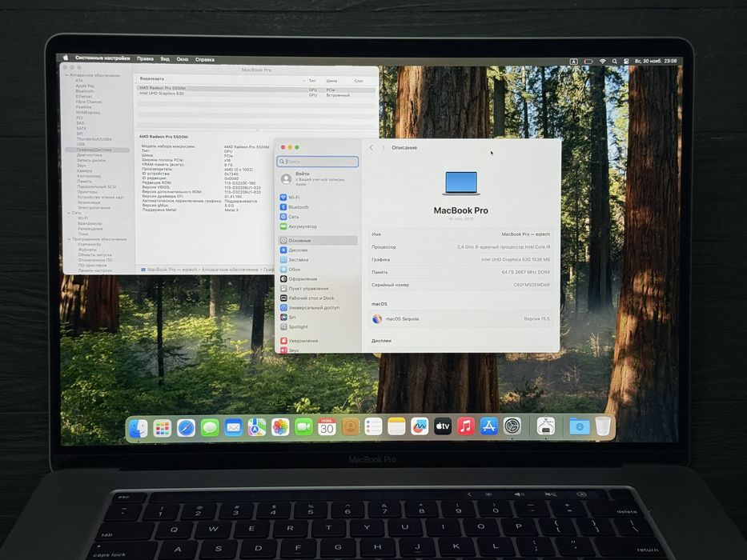Open Bluetooth settings in settings sidebar
Viewport: 747px width, 560px height.
[318, 207]
